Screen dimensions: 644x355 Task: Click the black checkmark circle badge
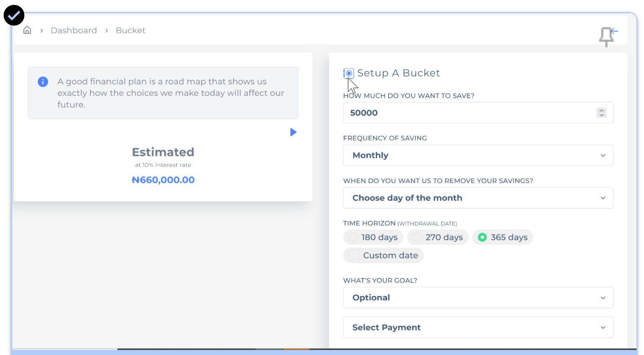pyautogui.click(x=14, y=15)
